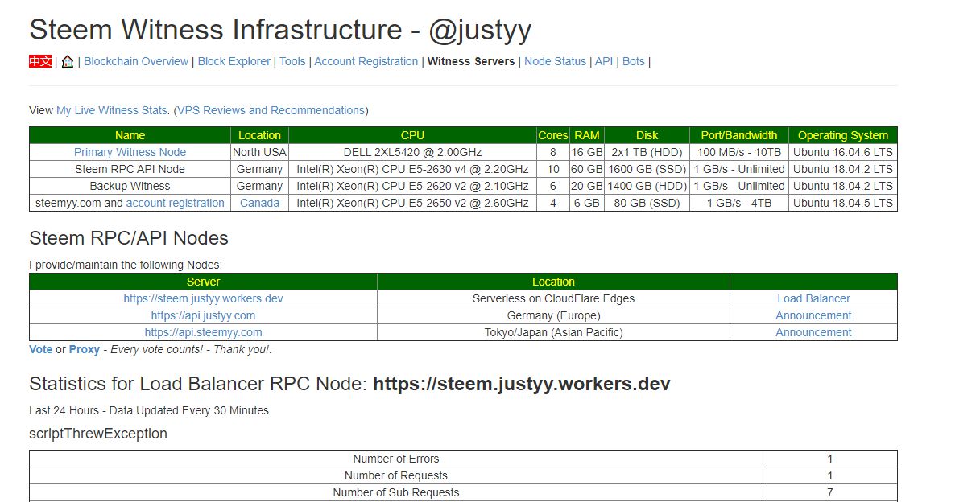Open Primary Witness Node link
Viewport: 980px width, 502px height.
[130, 152]
